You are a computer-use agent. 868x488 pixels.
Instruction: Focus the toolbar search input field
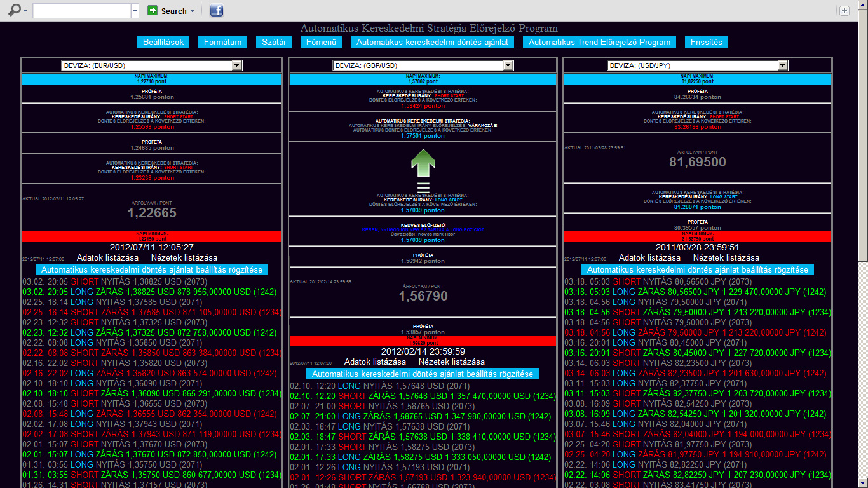coord(82,11)
